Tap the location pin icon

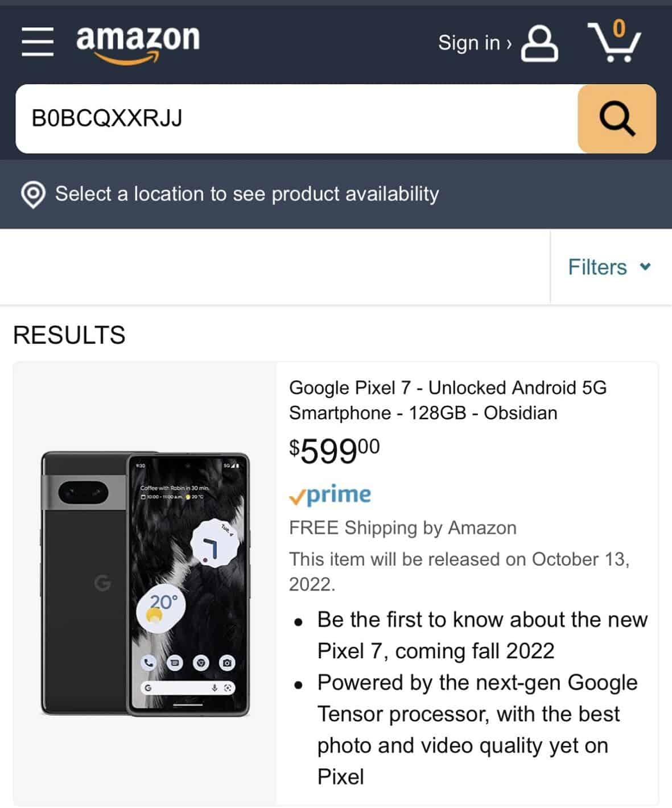33,195
